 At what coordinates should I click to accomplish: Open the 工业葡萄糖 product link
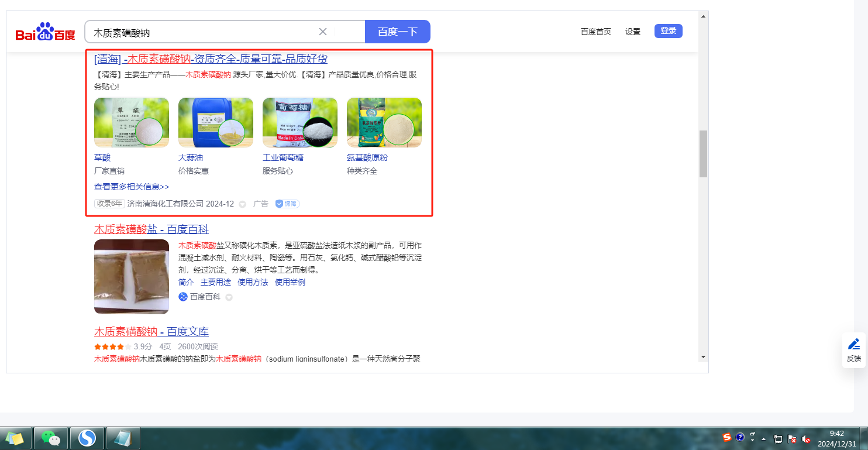283,158
